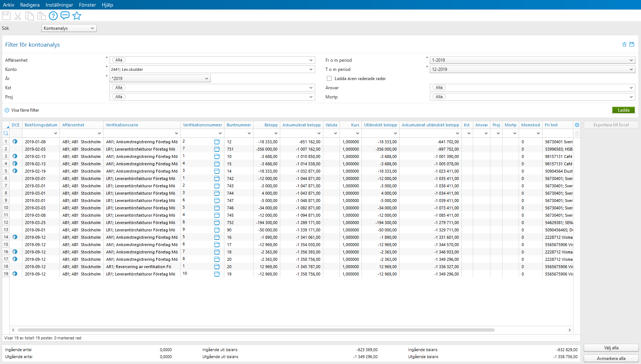
Task: Save the filter with the disk icon
Action: coord(632,44)
